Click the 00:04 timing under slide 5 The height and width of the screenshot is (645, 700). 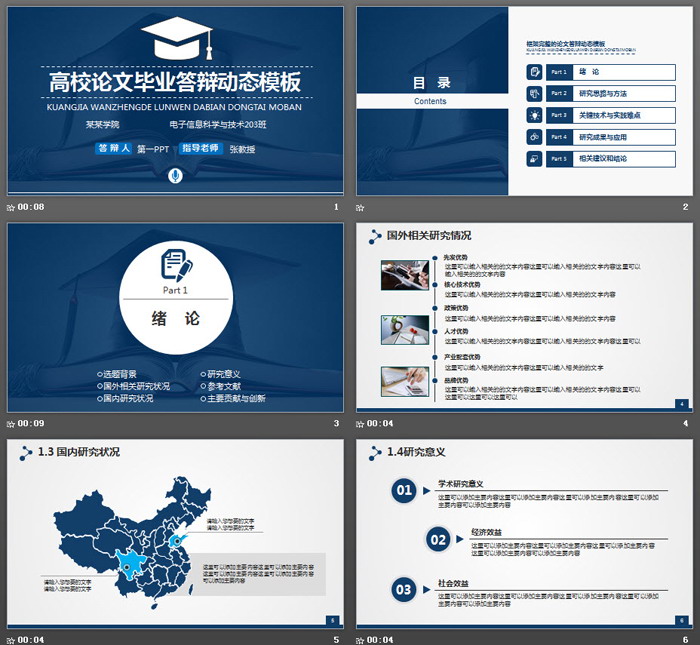(31, 640)
